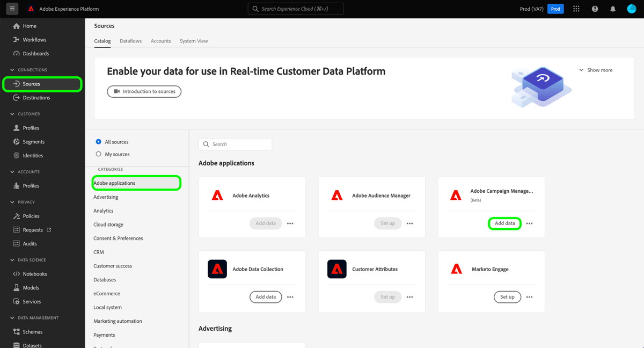
Task: Select Policies under Privacy
Action: pos(31,215)
